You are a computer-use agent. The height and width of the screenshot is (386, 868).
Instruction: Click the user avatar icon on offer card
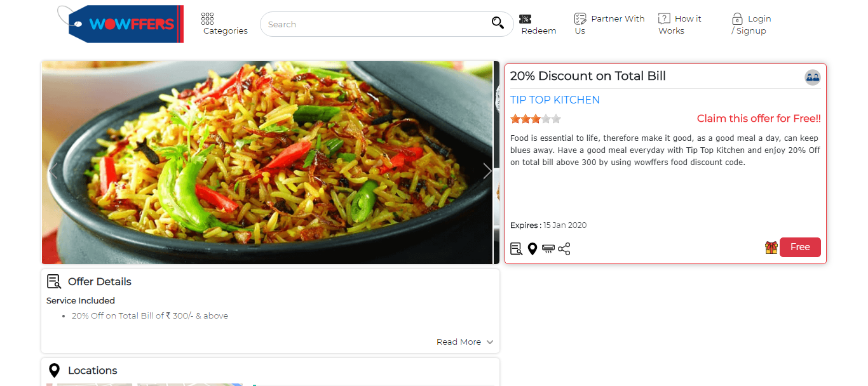point(812,77)
